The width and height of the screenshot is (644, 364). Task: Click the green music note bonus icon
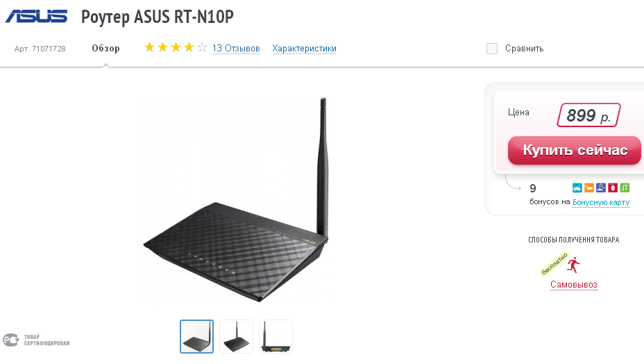[x=625, y=188]
